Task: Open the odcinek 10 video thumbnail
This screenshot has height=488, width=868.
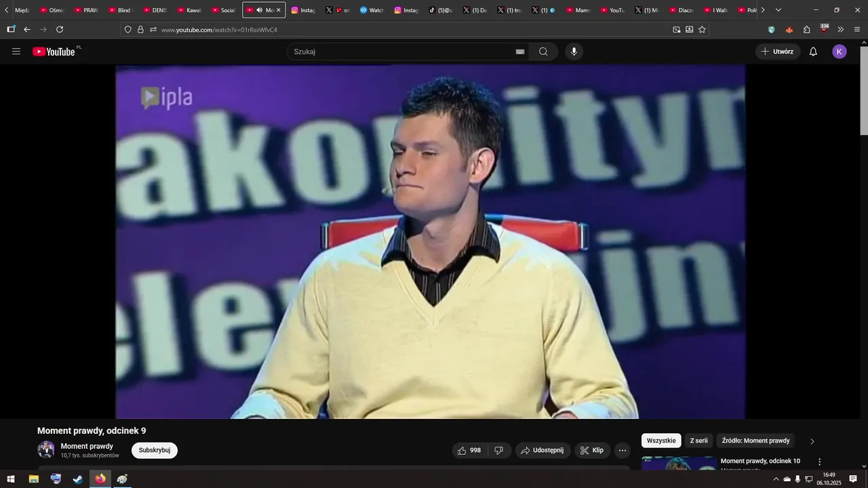Action: pos(679,463)
